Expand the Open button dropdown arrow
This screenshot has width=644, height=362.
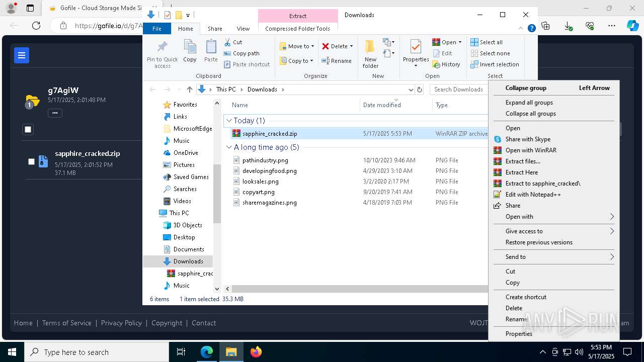click(x=460, y=42)
